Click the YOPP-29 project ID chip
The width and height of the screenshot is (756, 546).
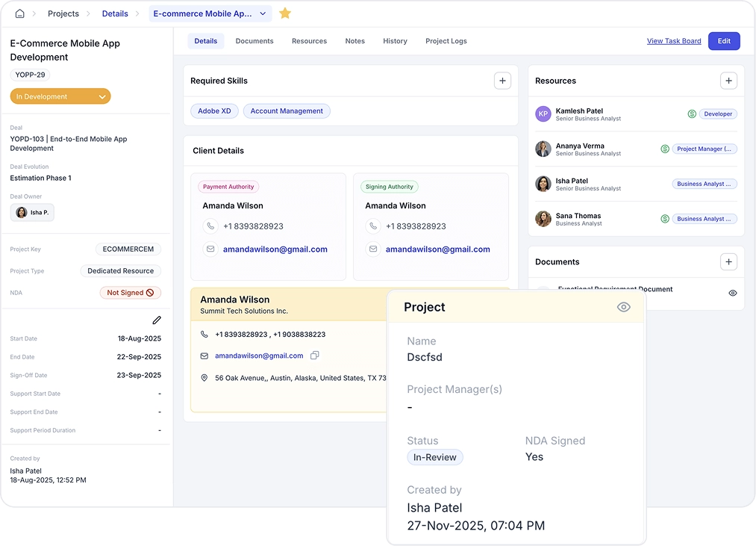pos(30,75)
